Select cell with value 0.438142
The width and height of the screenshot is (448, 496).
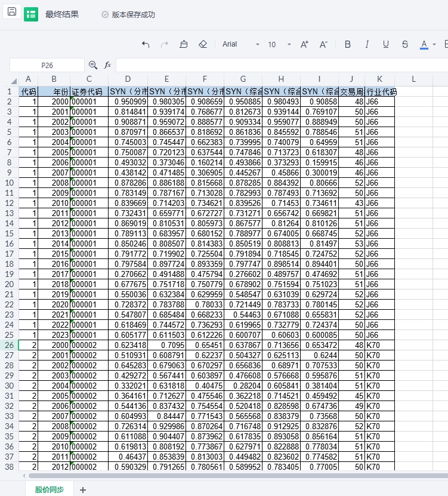128,172
